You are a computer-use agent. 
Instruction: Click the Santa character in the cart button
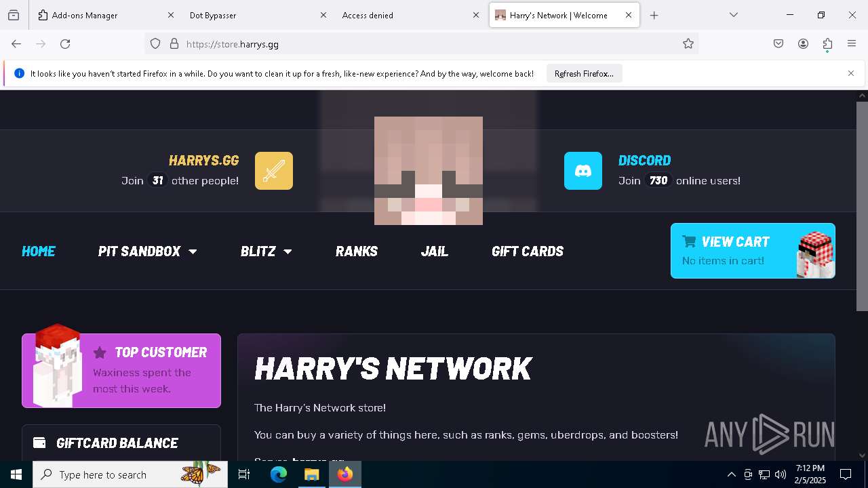coord(815,253)
